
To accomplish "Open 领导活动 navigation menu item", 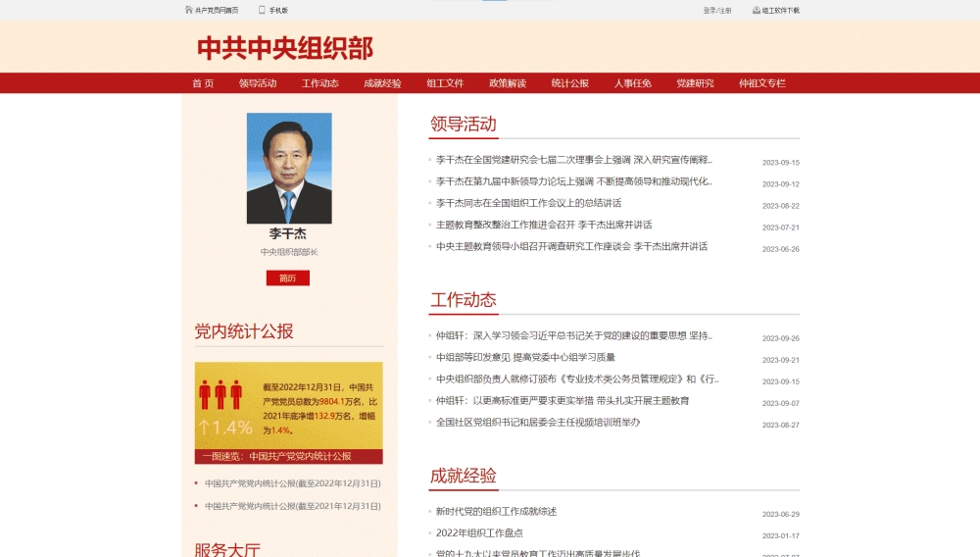I will coord(258,83).
